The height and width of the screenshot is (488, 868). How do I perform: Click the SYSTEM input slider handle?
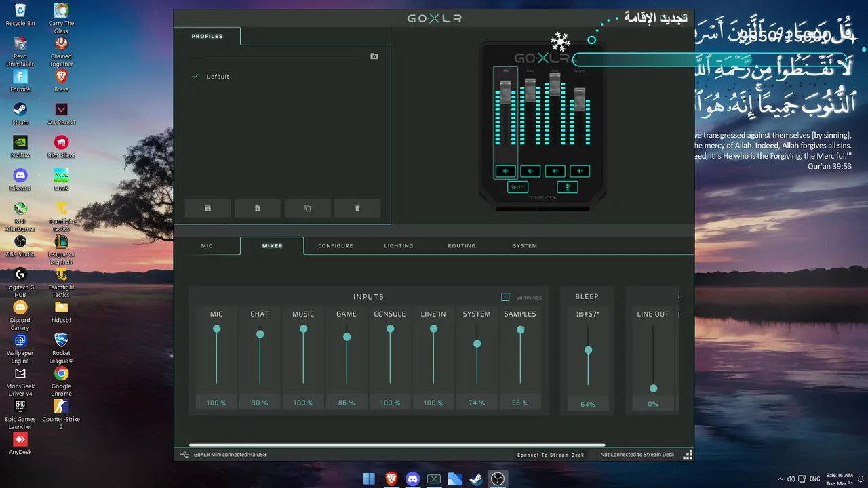477,344
